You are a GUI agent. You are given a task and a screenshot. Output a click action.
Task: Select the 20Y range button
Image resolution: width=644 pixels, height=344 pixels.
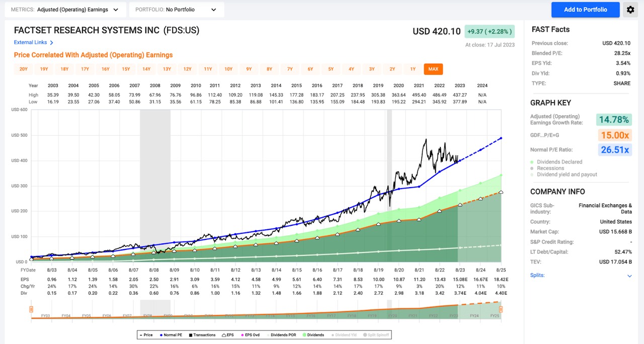point(24,69)
